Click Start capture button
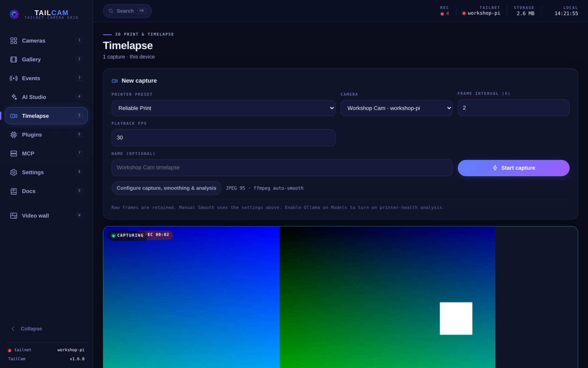 pyautogui.click(x=513, y=168)
